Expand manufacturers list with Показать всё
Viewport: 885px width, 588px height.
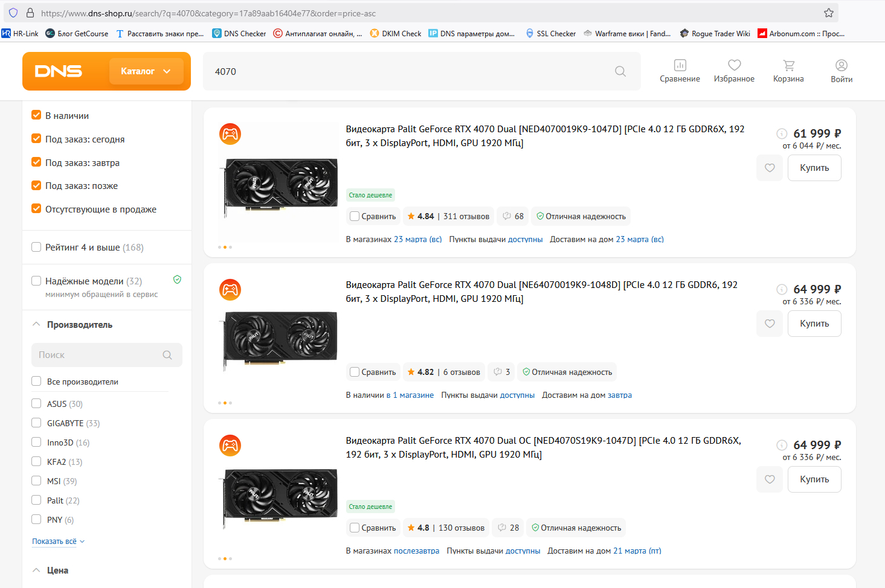(x=58, y=542)
